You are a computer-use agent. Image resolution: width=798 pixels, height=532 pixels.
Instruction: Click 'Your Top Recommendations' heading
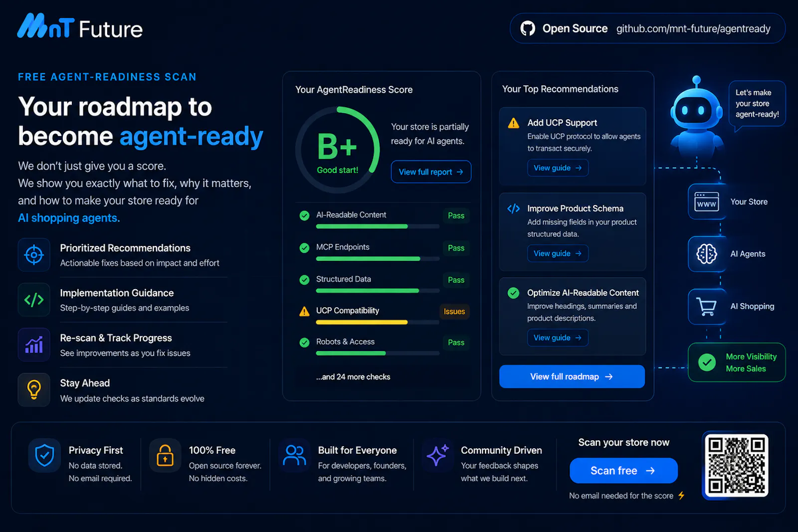(560, 89)
